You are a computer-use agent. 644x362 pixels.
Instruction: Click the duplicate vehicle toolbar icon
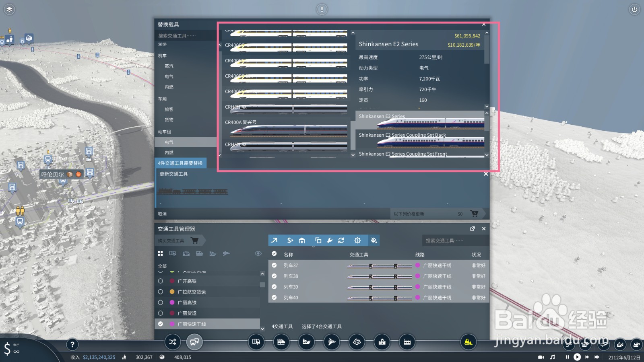point(318,240)
